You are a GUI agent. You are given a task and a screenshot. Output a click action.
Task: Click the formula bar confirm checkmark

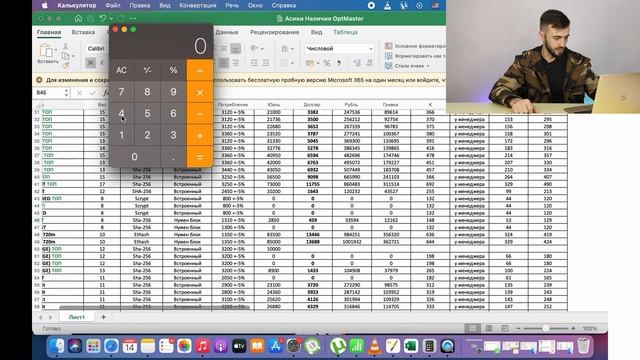[x=92, y=93]
